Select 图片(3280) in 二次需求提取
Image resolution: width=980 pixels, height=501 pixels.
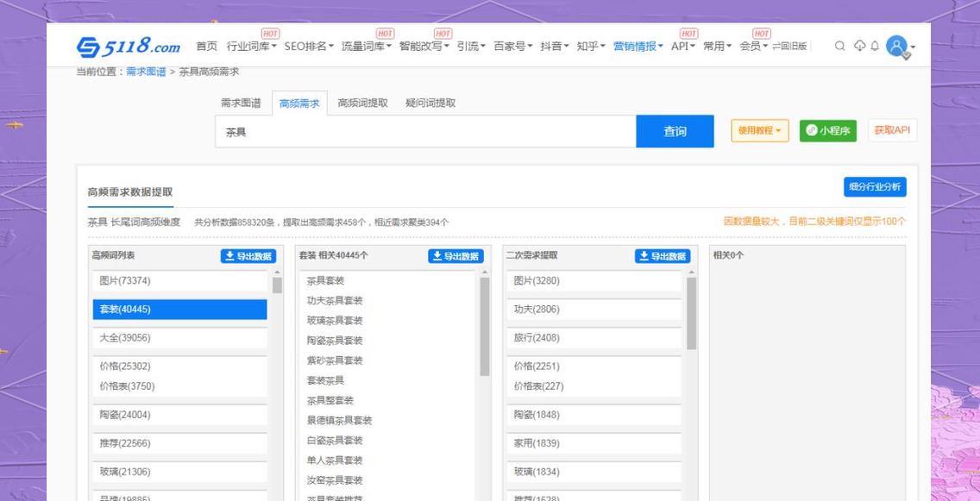tap(594, 281)
